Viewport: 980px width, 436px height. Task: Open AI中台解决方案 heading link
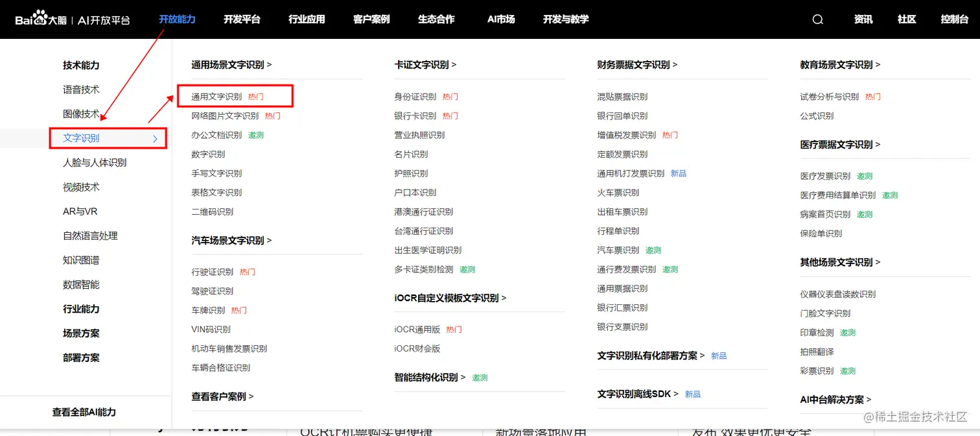pos(835,400)
